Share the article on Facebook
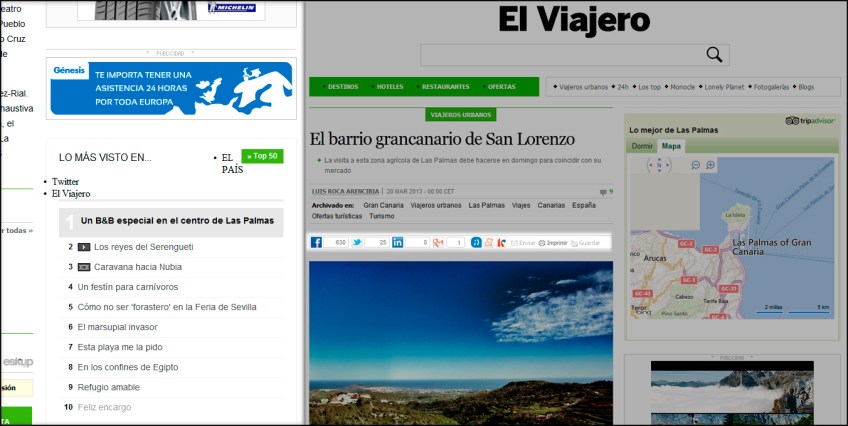Screen dimensions: 848x426 click(317, 243)
